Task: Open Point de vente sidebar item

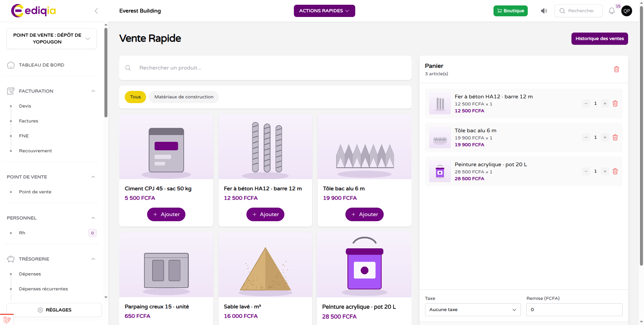Action: (x=35, y=192)
